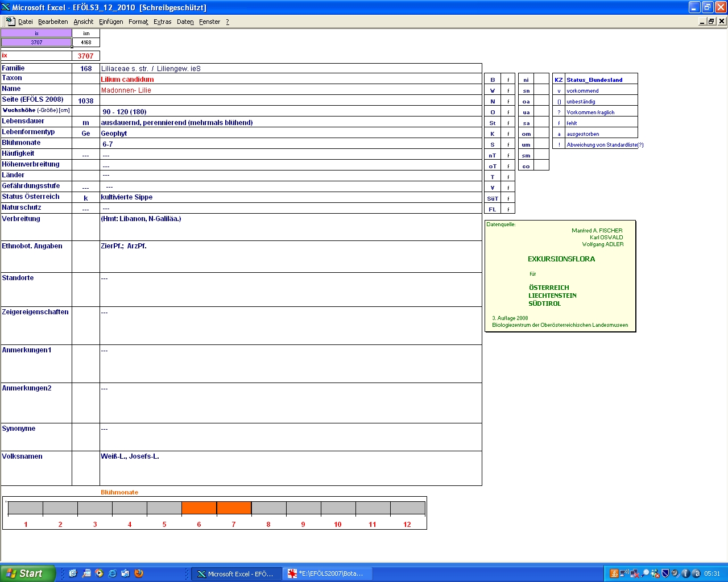Image resolution: width=728 pixels, height=582 pixels.
Task: Click the Volksnamen text Weiß-L., Josefs-L.
Action: point(130,456)
